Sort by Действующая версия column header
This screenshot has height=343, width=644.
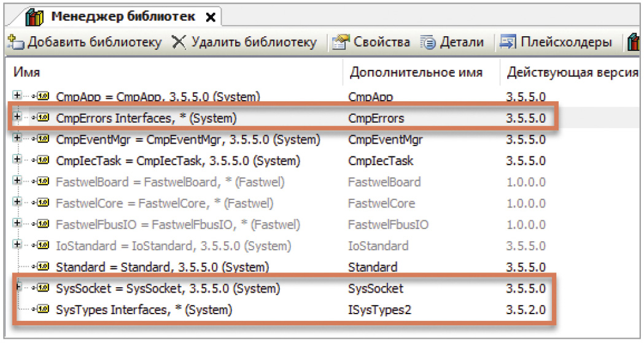point(573,72)
